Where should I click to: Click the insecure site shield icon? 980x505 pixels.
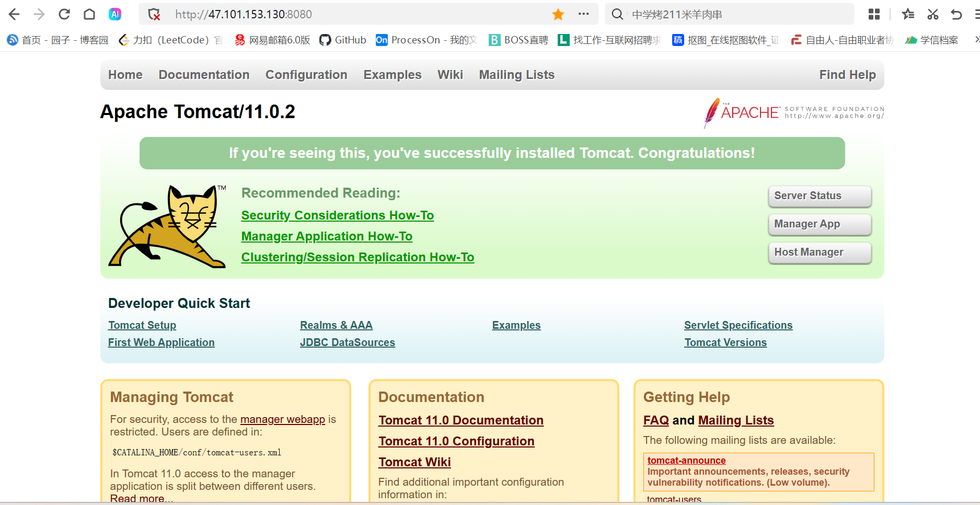154,14
